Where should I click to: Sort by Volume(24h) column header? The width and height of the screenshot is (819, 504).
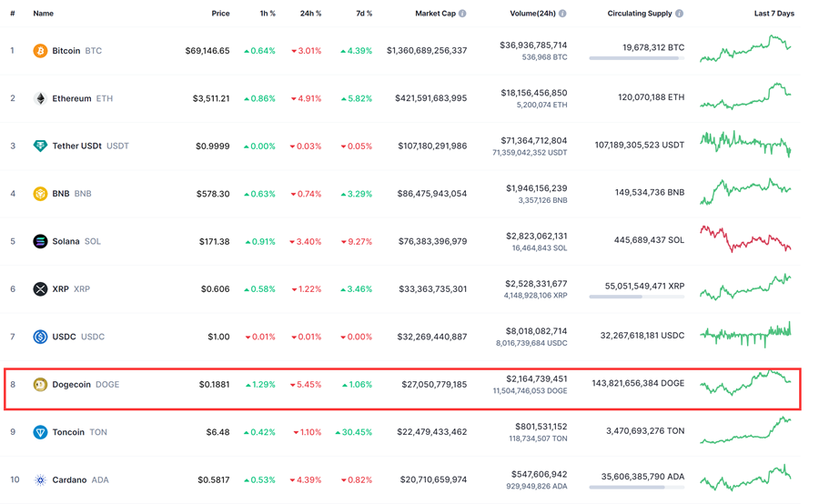pyautogui.click(x=532, y=14)
